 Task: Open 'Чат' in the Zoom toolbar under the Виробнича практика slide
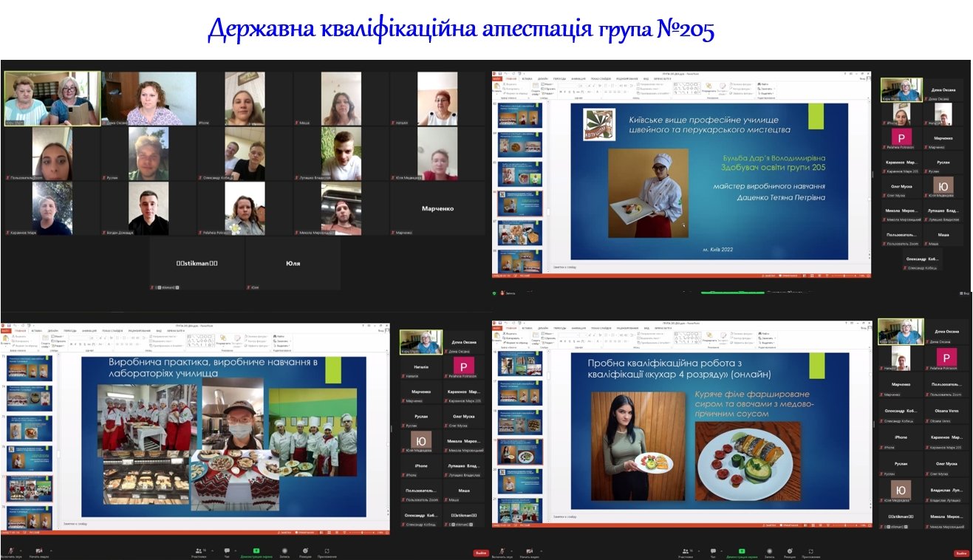(226, 553)
